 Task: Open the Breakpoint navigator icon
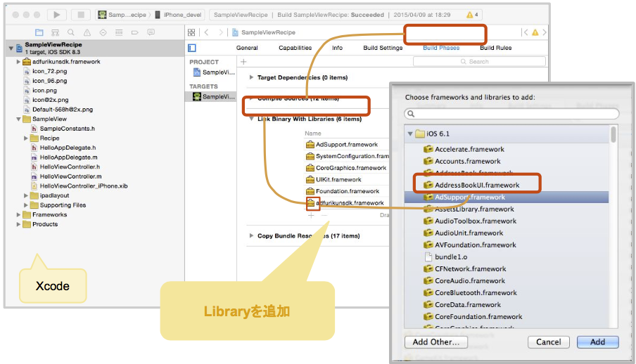point(134,32)
